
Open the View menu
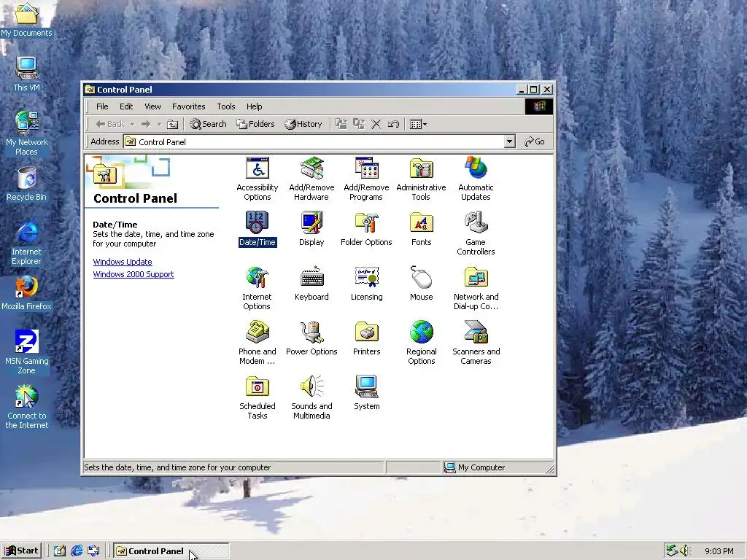click(153, 106)
